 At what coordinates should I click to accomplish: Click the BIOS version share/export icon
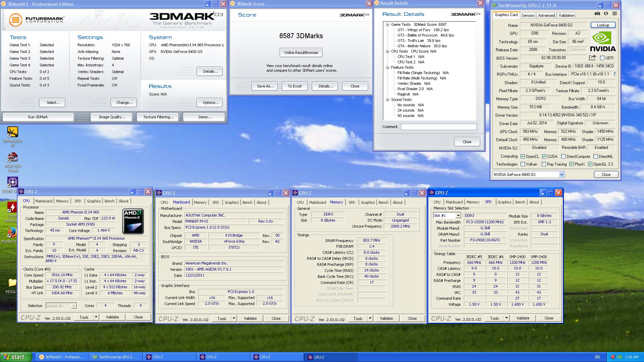coord(592,58)
